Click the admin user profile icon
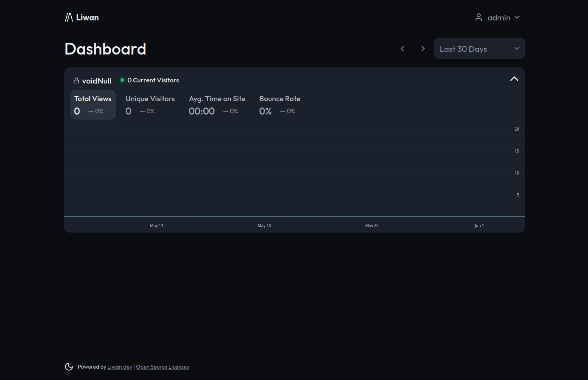The height and width of the screenshot is (380, 588). pyautogui.click(x=478, y=17)
